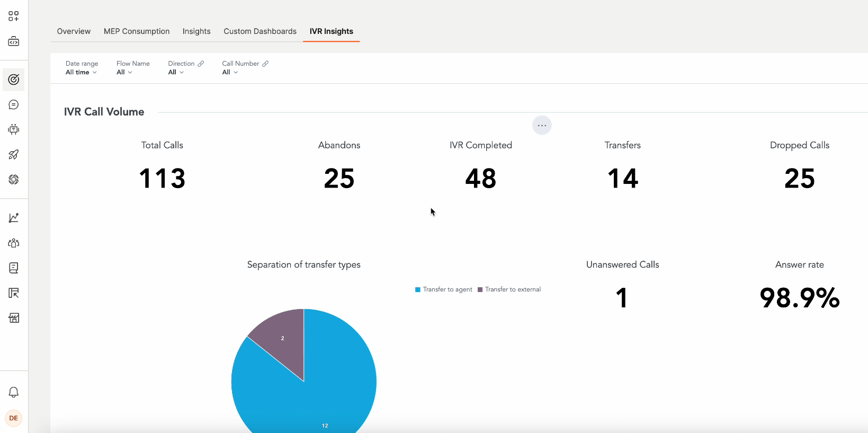Click the Transfer to agent legend label

pos(448,289)
